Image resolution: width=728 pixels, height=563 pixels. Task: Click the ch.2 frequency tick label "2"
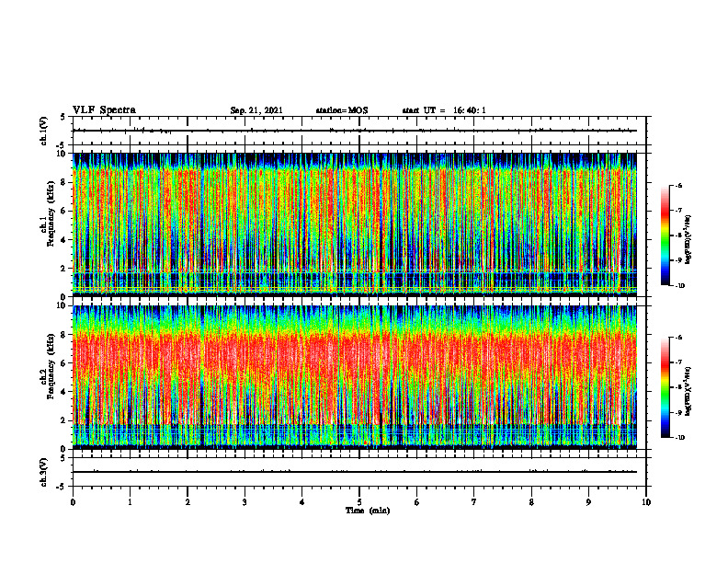coord(64,420)
